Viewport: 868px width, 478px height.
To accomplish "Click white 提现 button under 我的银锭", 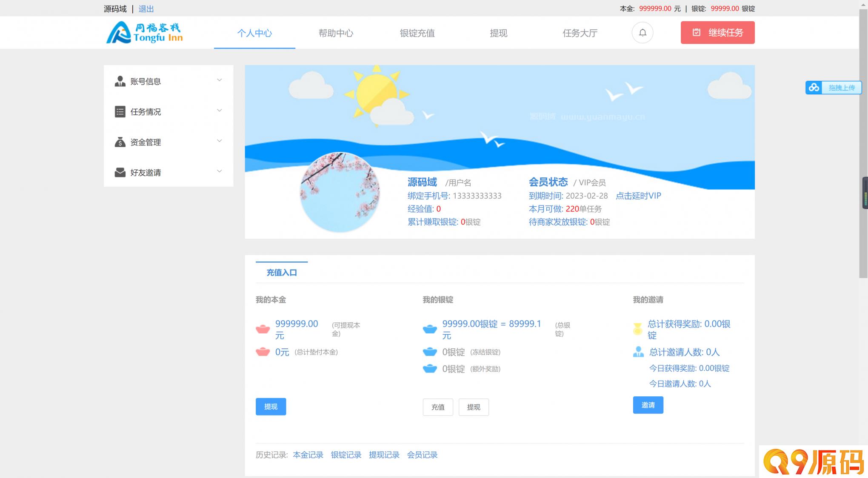I will 474,407.
